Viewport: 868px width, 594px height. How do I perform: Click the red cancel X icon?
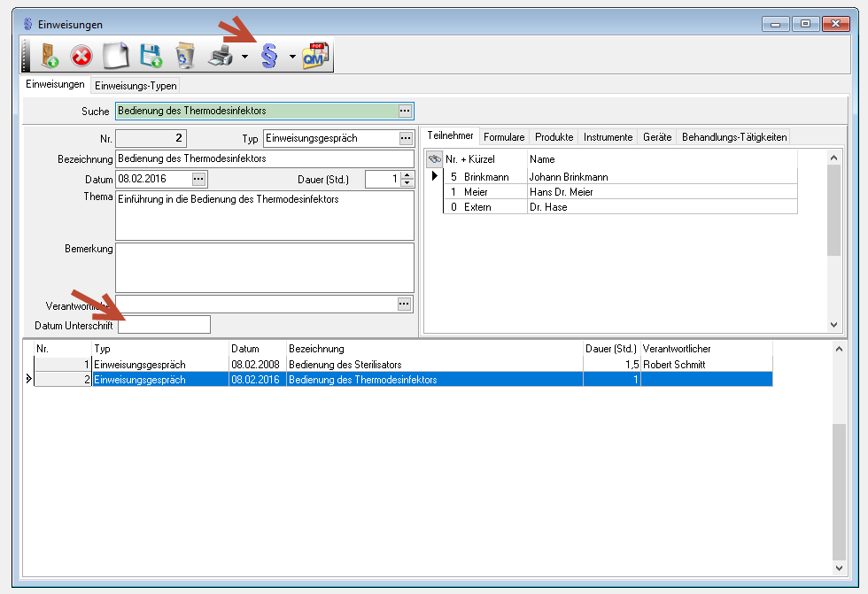click(81, 57)
